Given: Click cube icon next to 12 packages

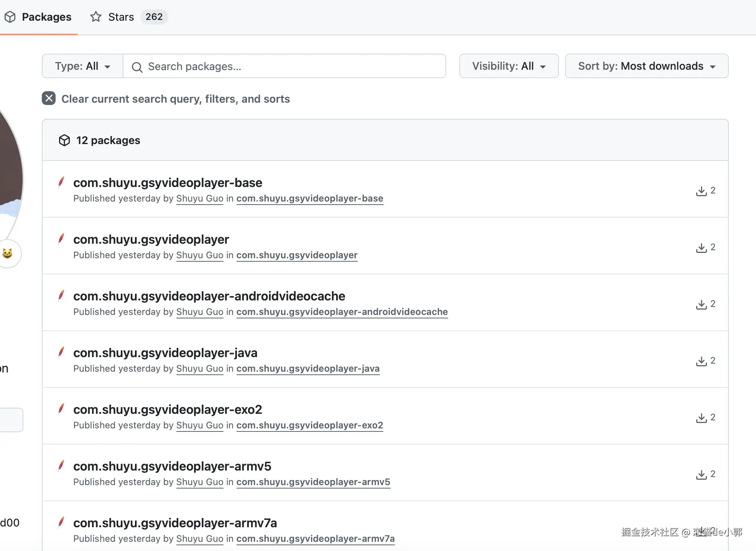Looking at the screenshot, I should coord(64,140).
